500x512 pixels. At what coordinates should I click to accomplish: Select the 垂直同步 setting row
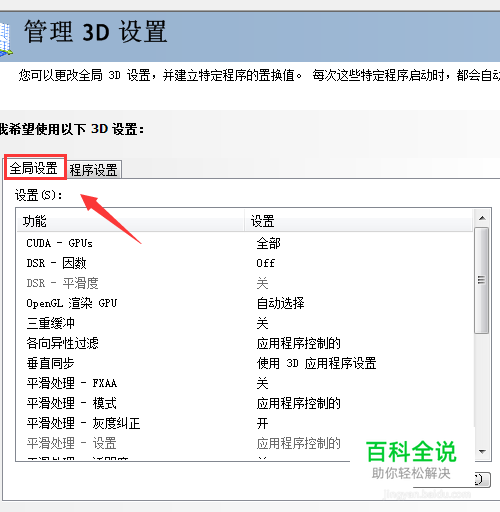point(245,363)
